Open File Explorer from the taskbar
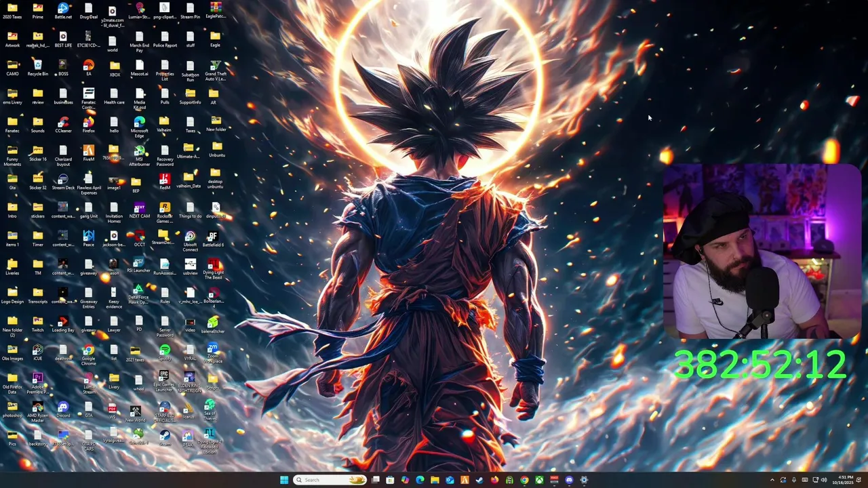This screenshot has width=868, height=488. point(435,480)
